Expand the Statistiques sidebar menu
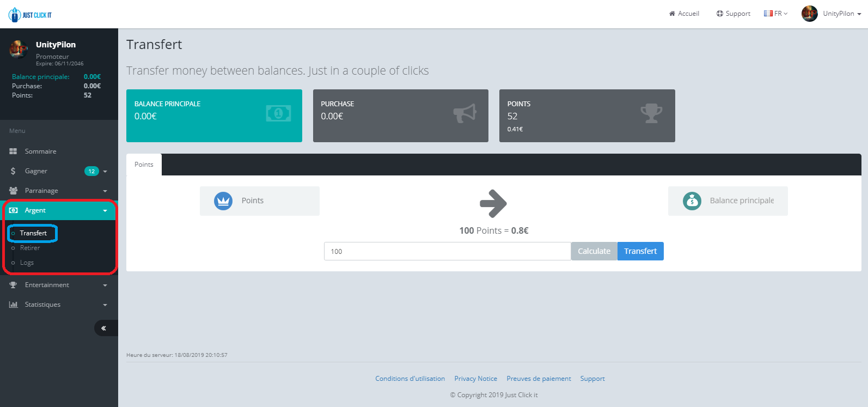Screen dimensions: 868x407 tap(42, 305)
